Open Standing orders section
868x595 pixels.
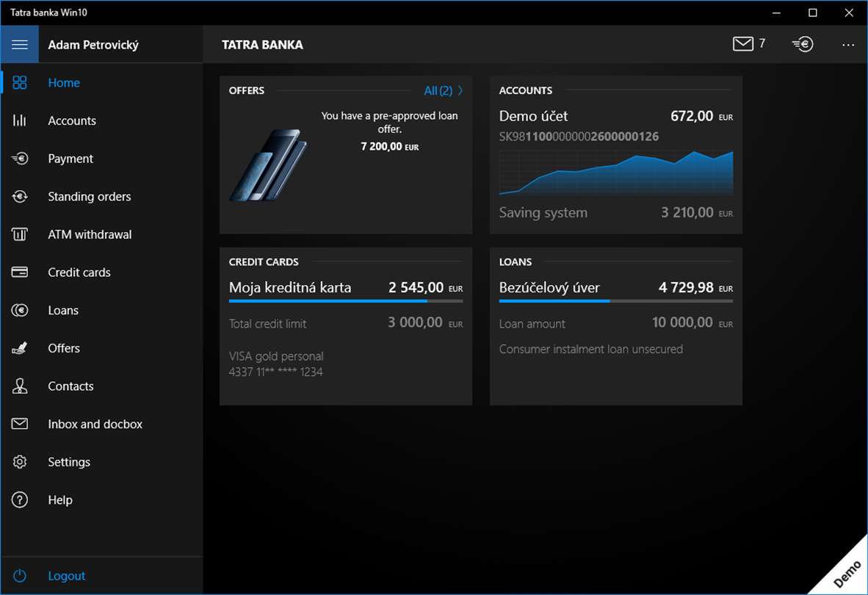(x=89, y=196)
